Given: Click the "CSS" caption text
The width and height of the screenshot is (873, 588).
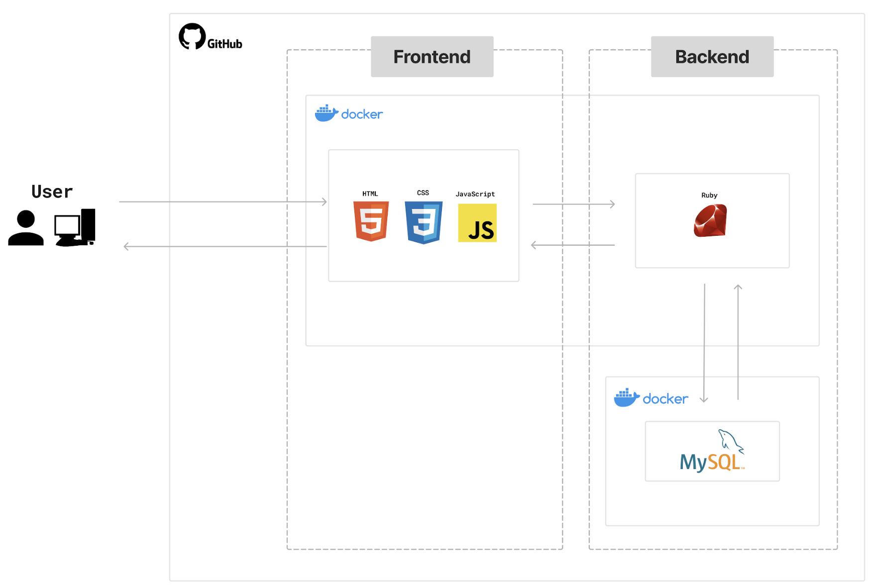Looking at the screenshot, I should tap(423, 193).
